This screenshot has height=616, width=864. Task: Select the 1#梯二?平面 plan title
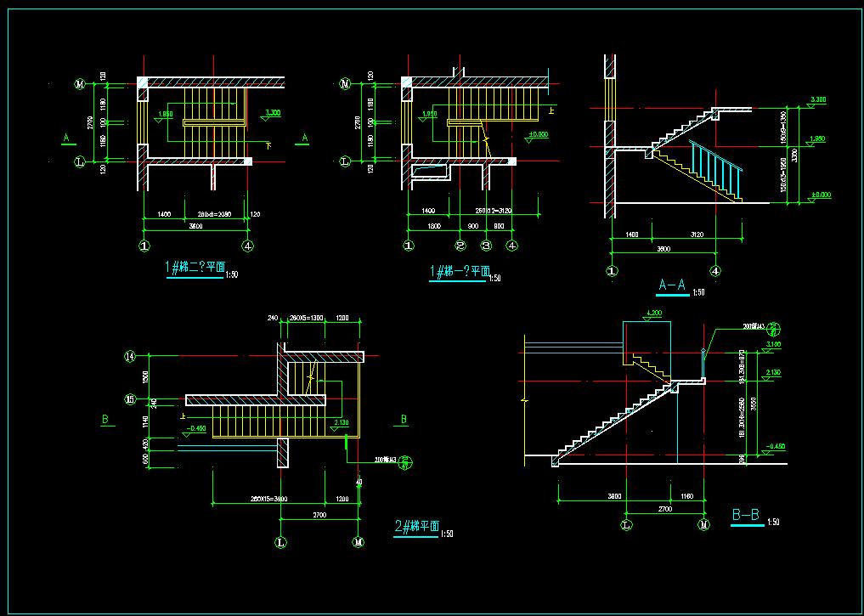click(195, 268)
